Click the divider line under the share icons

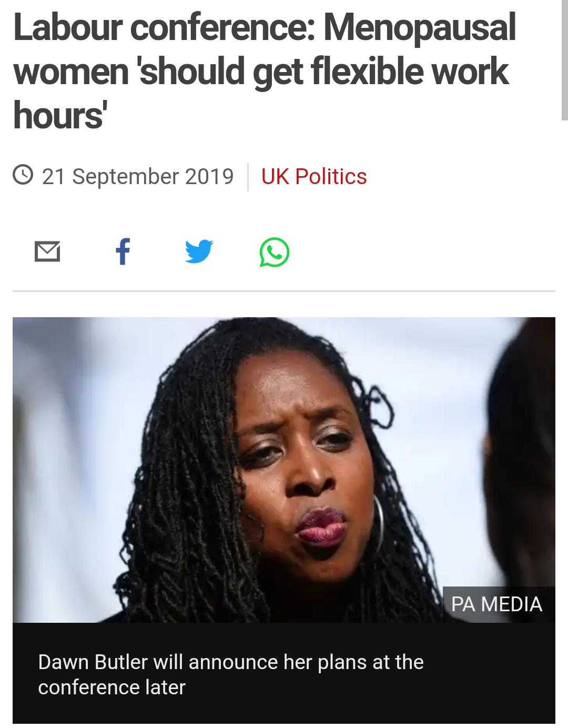(284, 291)
